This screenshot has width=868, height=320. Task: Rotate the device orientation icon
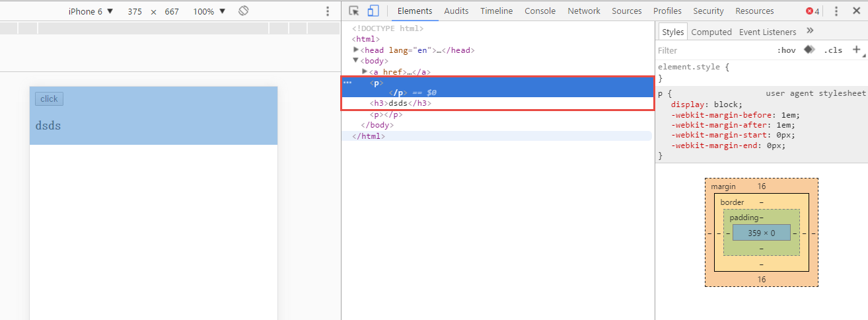coord(243,11)
